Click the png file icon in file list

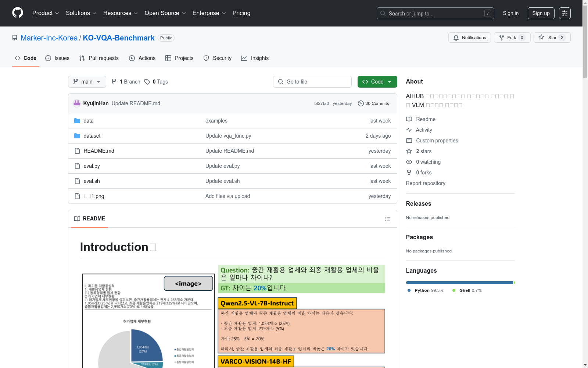[77, 196]
